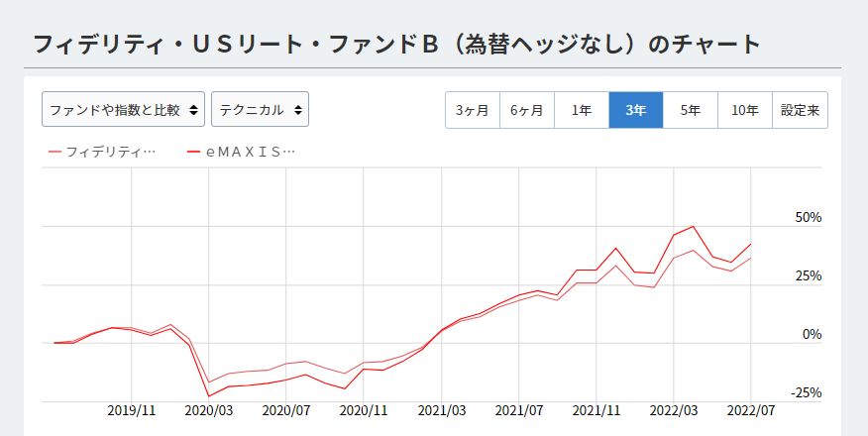Image resolution: width=868 pixels, height=436 pixels.
Task: Expand the テクニカル dropdown
Action: (x=260, y=110)
